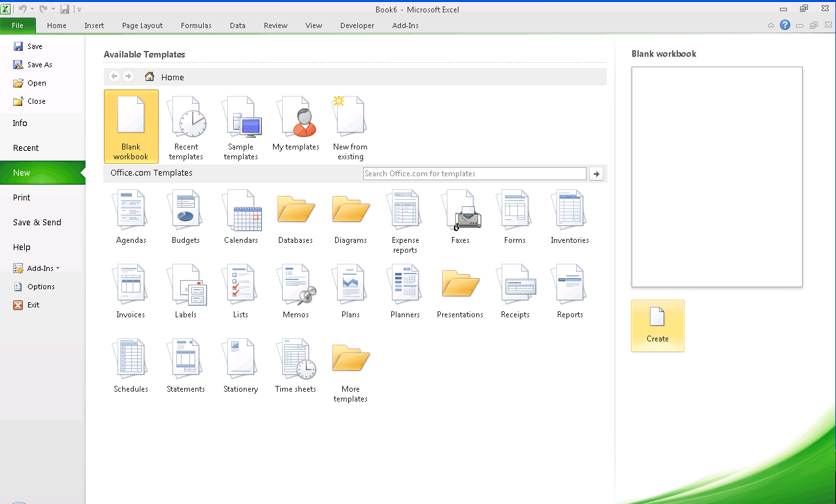
Task: Choose New from existing
Action: tap(351, 127)
